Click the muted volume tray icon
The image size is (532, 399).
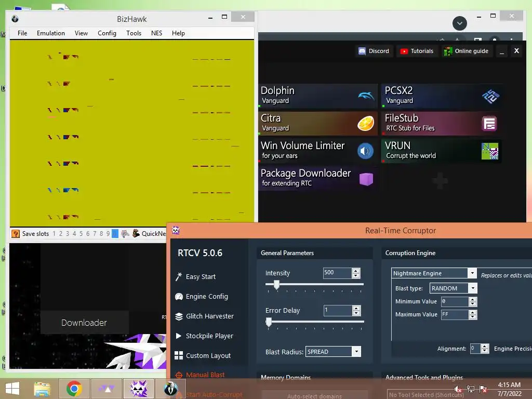click(458, 389)
